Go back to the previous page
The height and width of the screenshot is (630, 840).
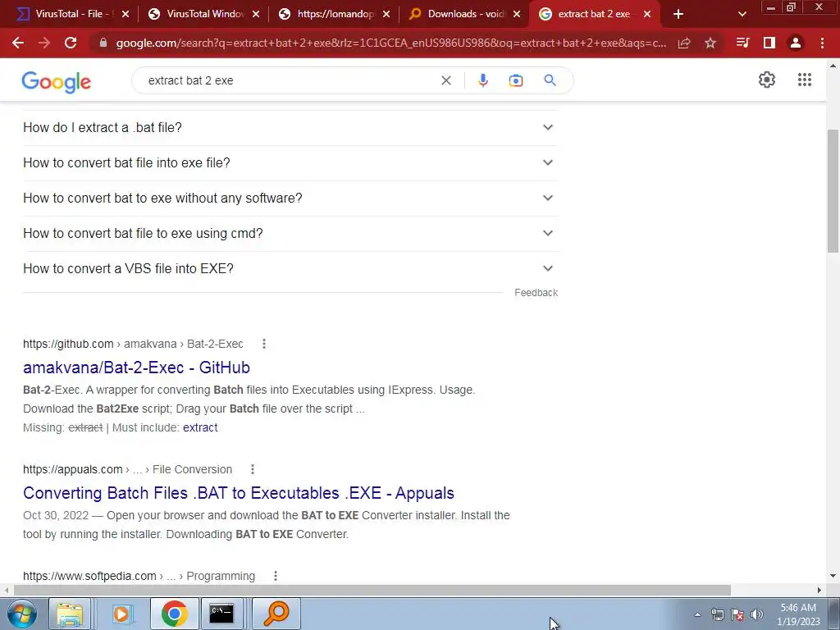click(x=18, y=43)
